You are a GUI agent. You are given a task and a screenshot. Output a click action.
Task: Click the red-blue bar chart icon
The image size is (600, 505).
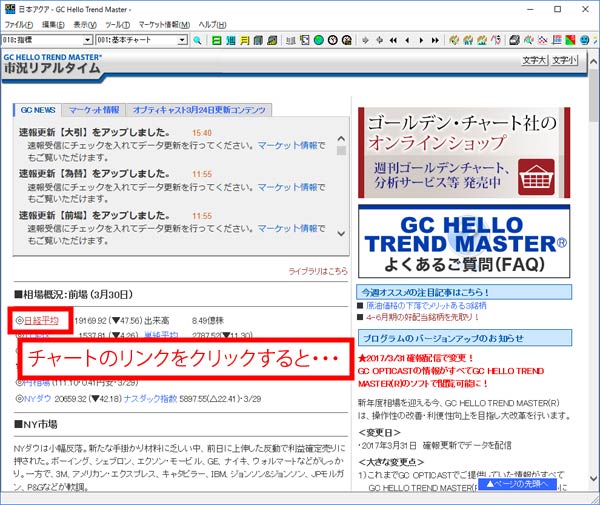pos(557,40)
